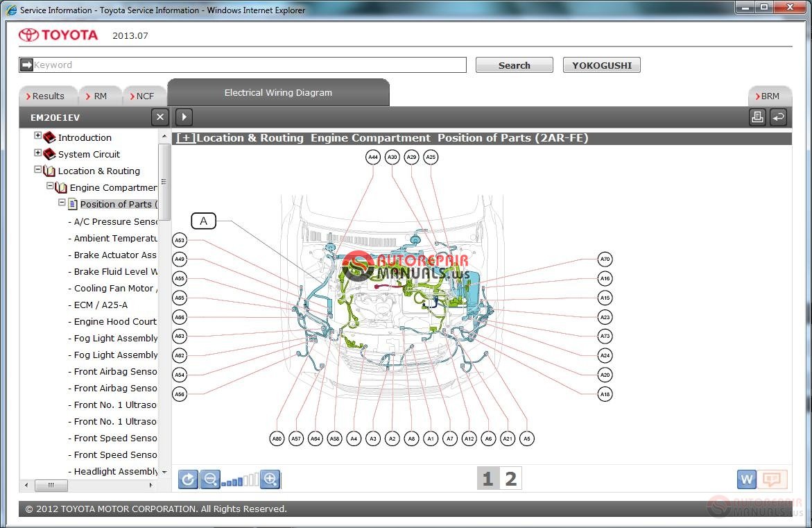This screenshot has height=528, width=812.
Task: Click the blue W icon
Action: [746, 479]
